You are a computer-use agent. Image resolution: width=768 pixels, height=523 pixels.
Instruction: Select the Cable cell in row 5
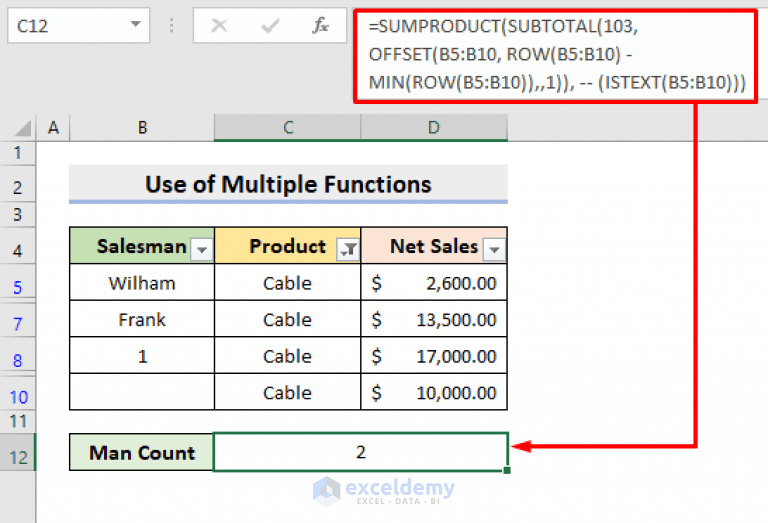pyautogui.click(x=288, y=283)
